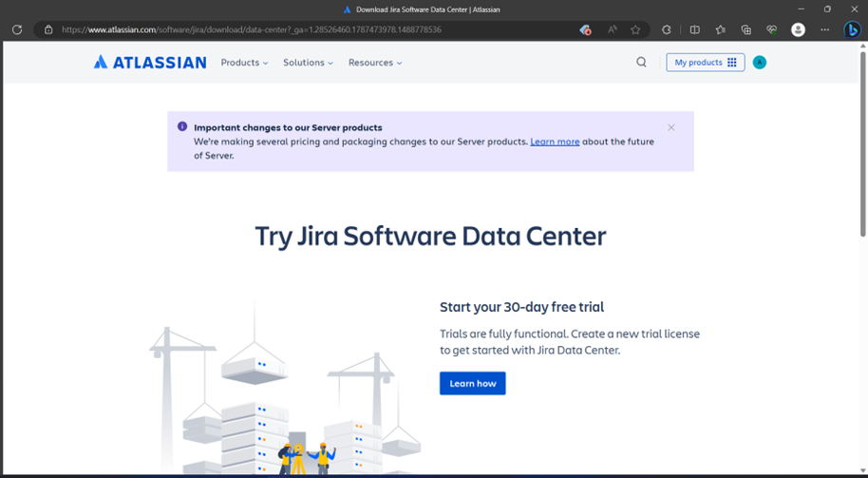This screenshot has width=868, height=478.
Task: Open the Collections icon
Action: pyautogui.click(x=746, y=29)
